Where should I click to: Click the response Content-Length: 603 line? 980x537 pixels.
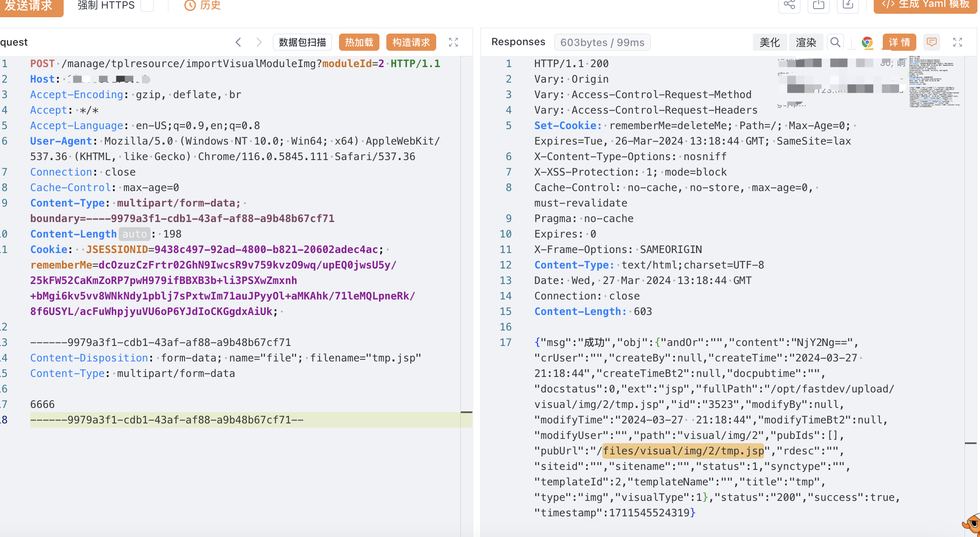[x=593, y=312]
